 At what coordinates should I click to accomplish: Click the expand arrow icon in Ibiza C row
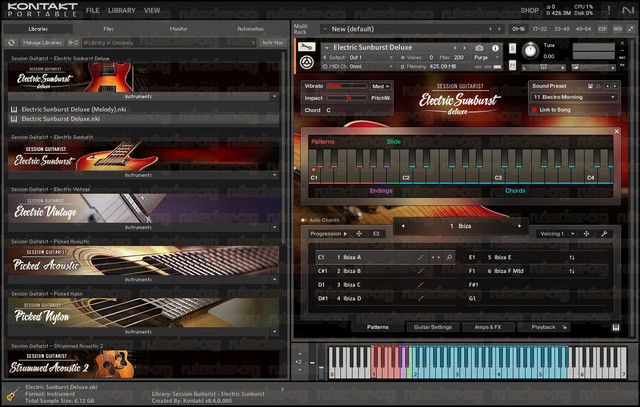pos(420,285)
